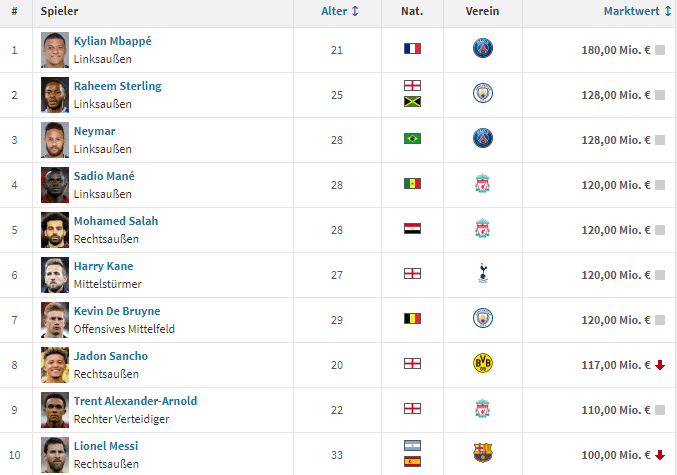The width and height of the screenshot is (677, 475).
Task: Click the Spieler column header
Action: (x=60, y=11)
